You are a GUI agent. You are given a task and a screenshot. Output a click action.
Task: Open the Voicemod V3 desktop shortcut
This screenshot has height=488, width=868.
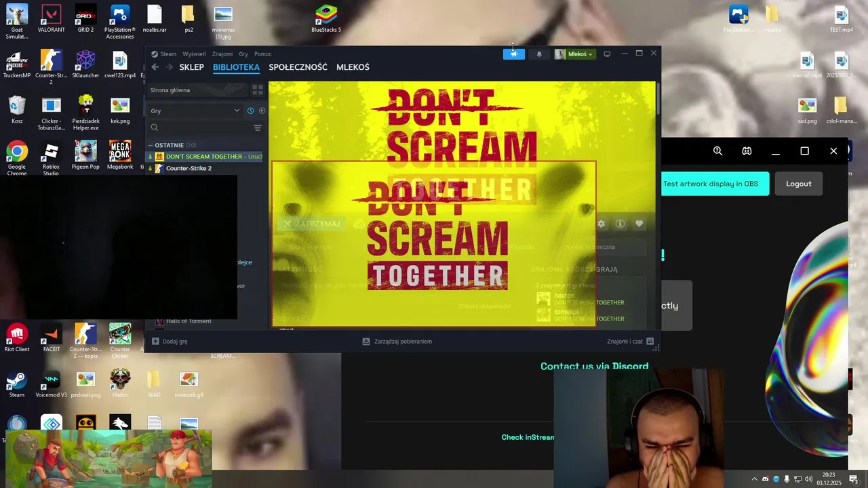click(51, 384)
